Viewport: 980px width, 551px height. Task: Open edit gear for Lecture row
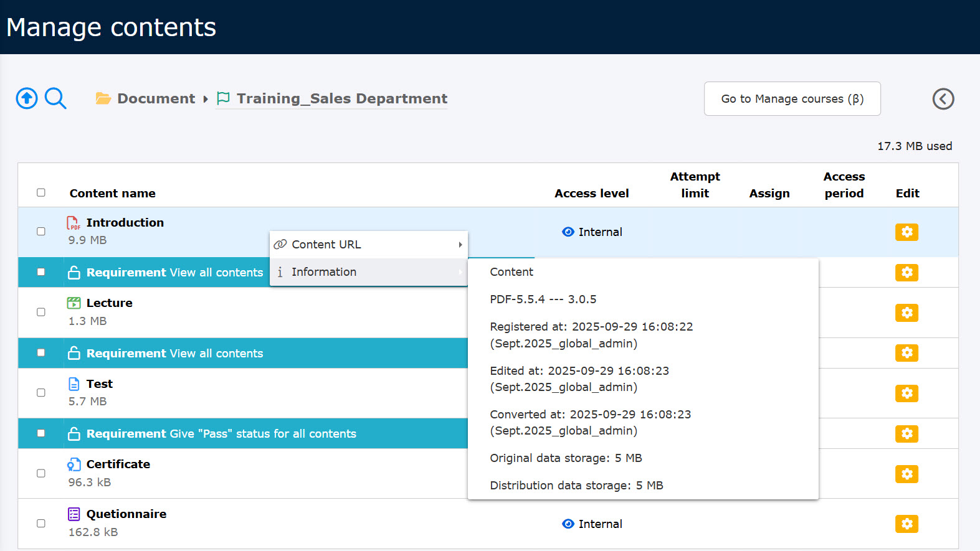[906, 313]
